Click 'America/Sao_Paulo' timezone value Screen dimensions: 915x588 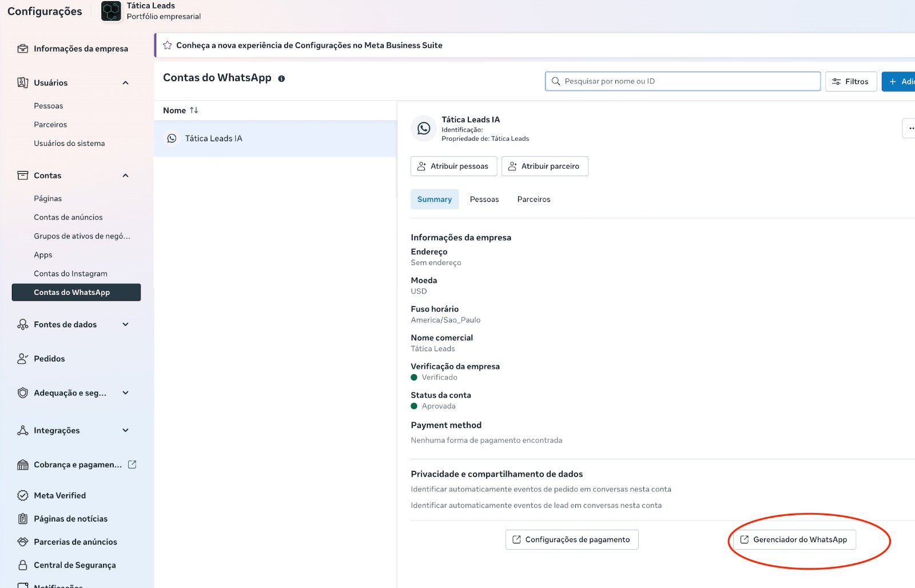(445, 320)
